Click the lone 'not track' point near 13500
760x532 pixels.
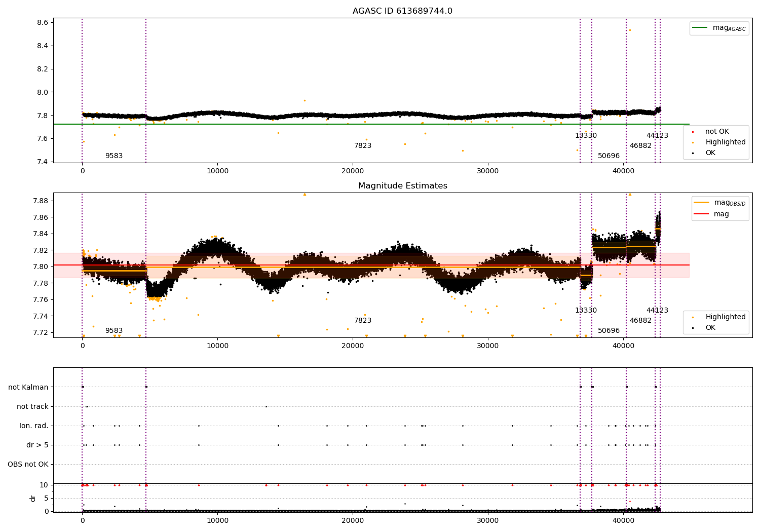[x=266, y=406]
